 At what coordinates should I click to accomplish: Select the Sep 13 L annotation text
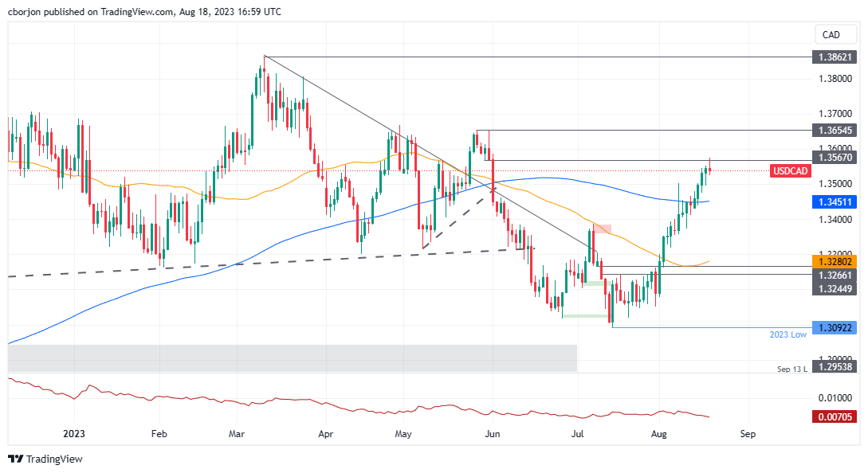click(792, 369)
